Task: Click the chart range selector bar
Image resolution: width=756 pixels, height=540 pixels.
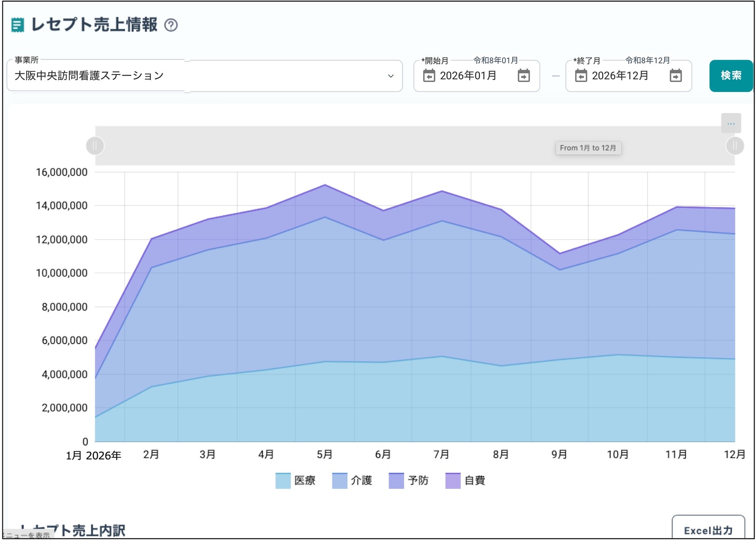Action: click(400, 146)
